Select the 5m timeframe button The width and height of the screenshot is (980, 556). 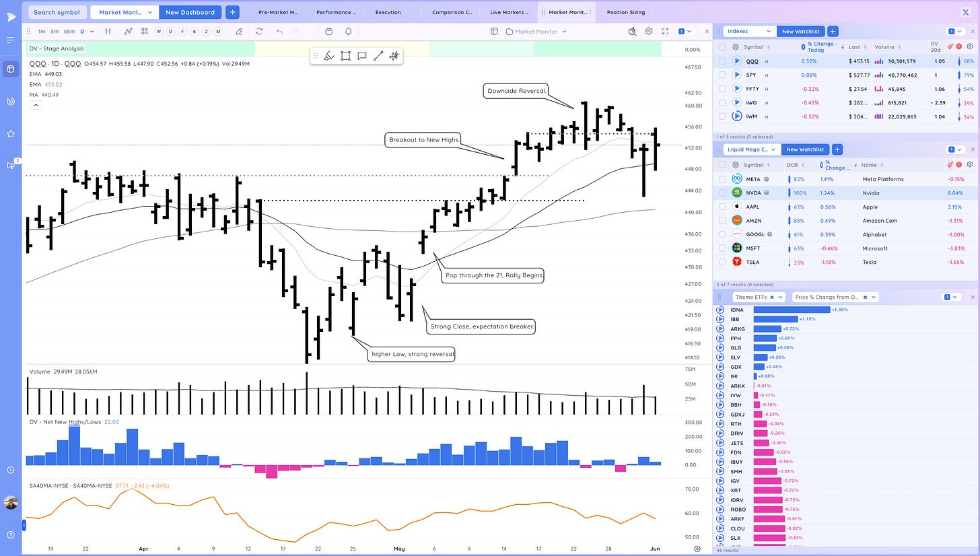point(55,31)
